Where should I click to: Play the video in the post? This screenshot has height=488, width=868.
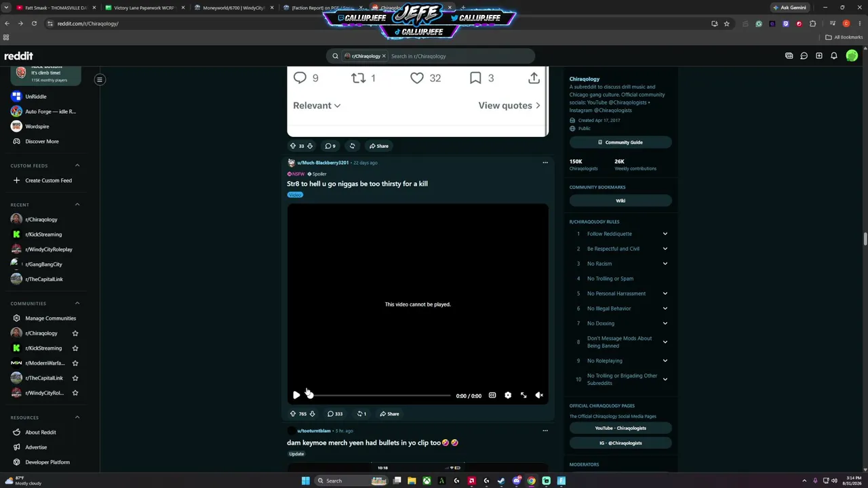pyautogui.click(x=296, y=395)
